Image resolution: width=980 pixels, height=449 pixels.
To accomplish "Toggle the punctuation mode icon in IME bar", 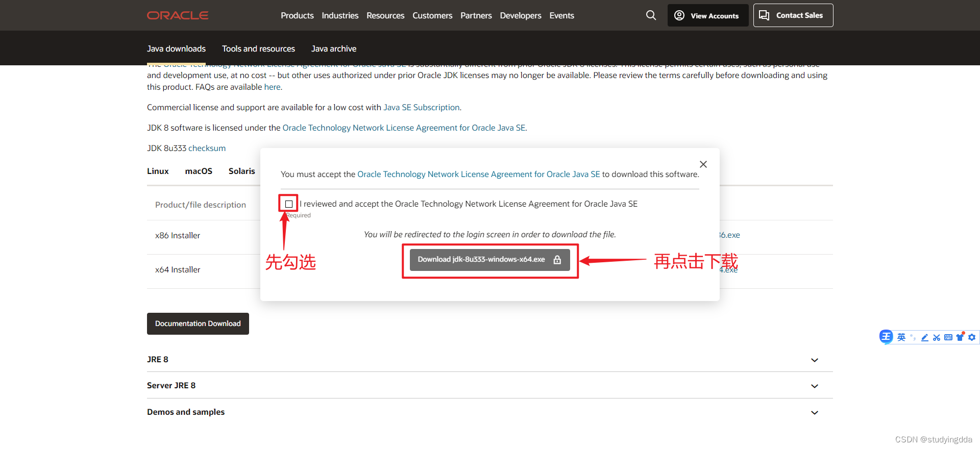I will click(913, 337).
